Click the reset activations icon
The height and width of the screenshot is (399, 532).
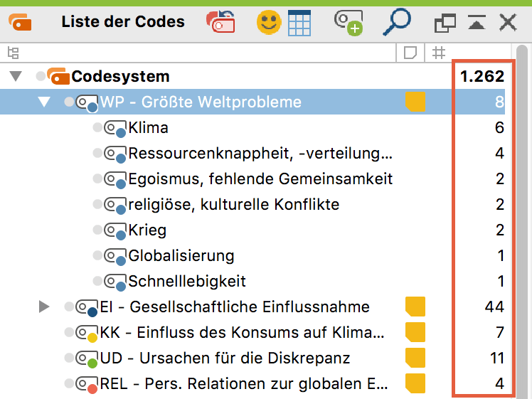click(x=220, y=22)
